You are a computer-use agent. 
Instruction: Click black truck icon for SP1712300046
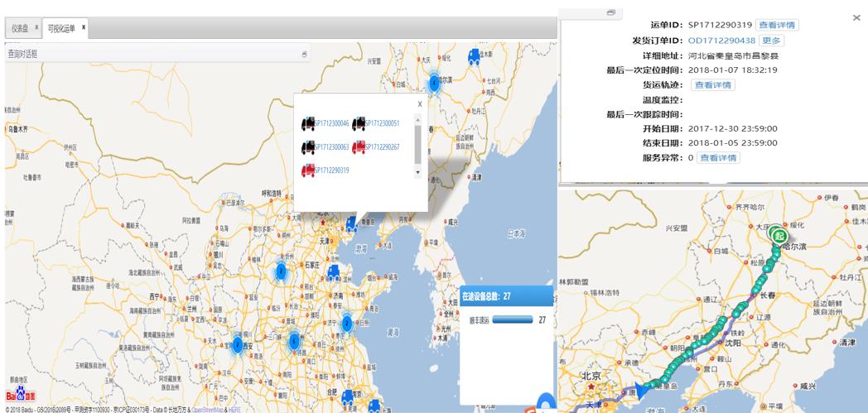click(307, 123)
